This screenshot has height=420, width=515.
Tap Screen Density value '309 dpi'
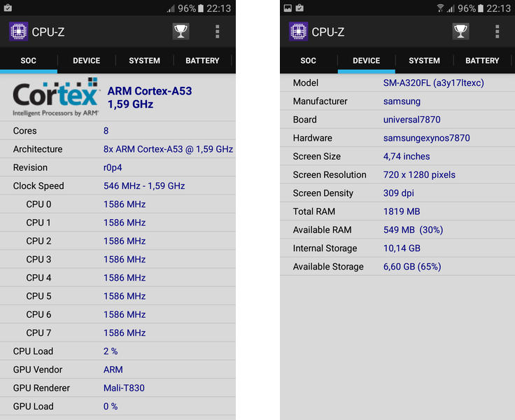[398, 193]
